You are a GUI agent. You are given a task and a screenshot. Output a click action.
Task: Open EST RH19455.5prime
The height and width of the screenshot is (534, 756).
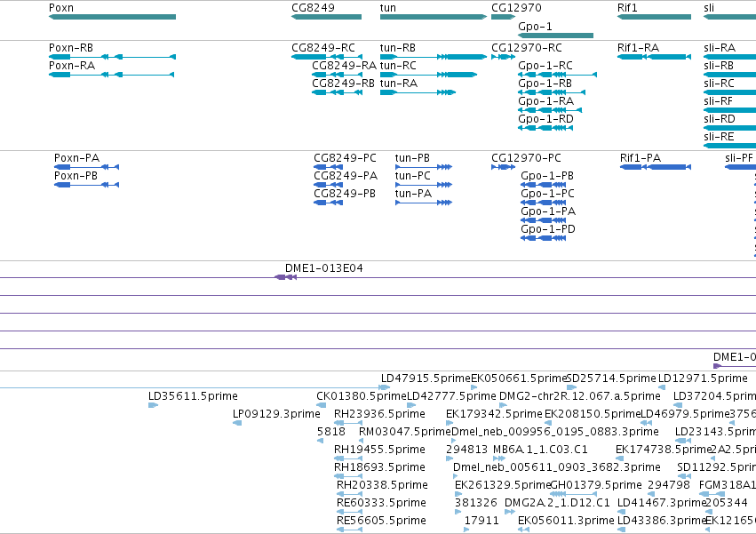click(379, 450)
